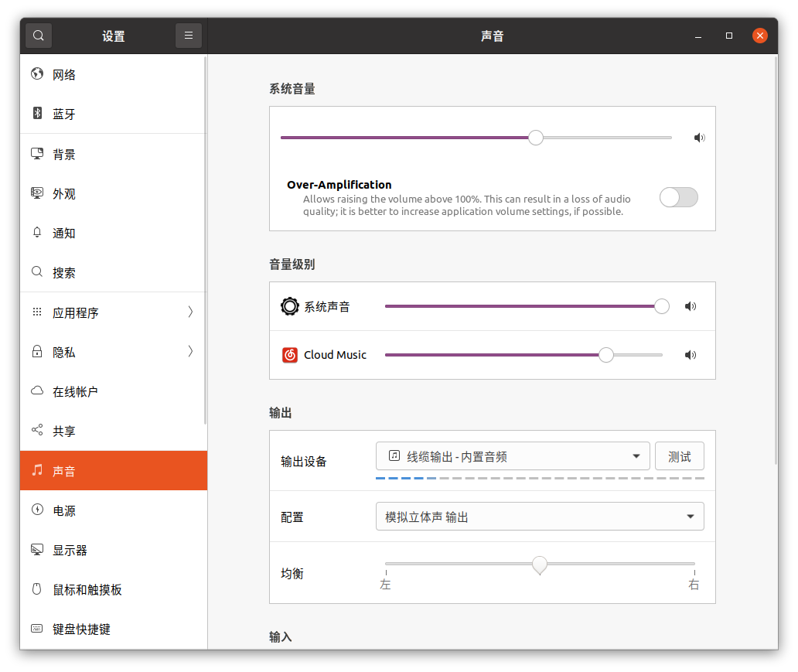
Task: Select 搜索 in the sidebar
Action: tap(114, 272)
